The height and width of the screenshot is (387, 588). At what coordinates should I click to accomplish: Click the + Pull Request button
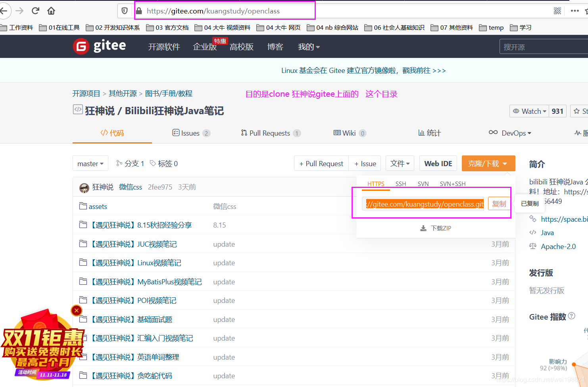pyautogui.click(x=321, y=163)
